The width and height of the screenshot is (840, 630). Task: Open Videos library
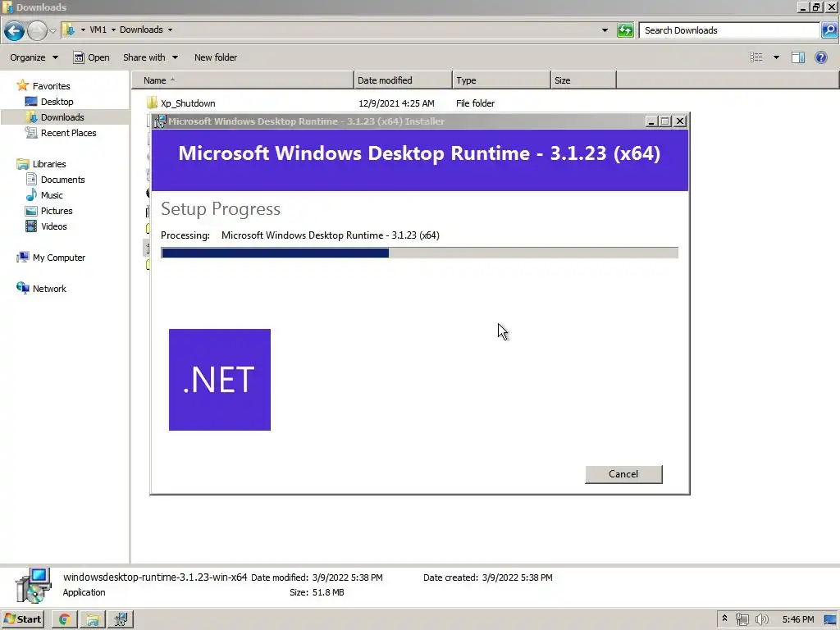pyautogui.click(x=53, y=226)
